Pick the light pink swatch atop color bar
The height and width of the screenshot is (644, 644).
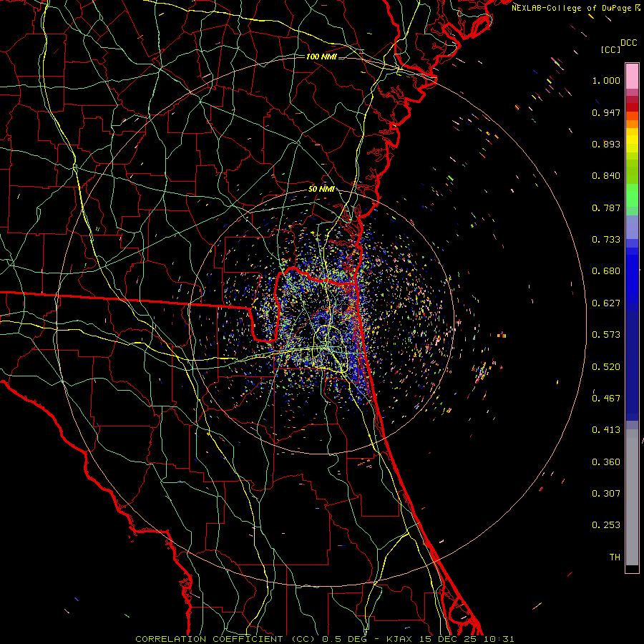pyautogui.click(x=632, y=76)
